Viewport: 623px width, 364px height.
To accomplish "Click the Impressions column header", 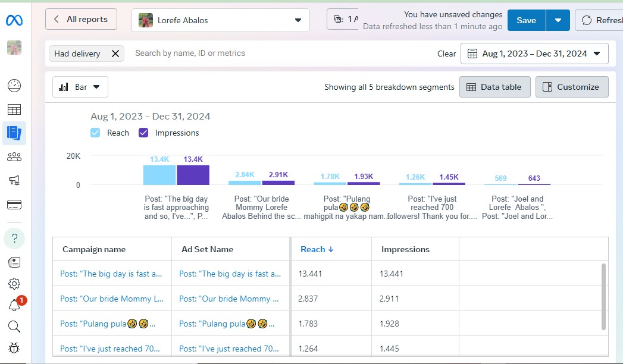I will tap(405, 249).
